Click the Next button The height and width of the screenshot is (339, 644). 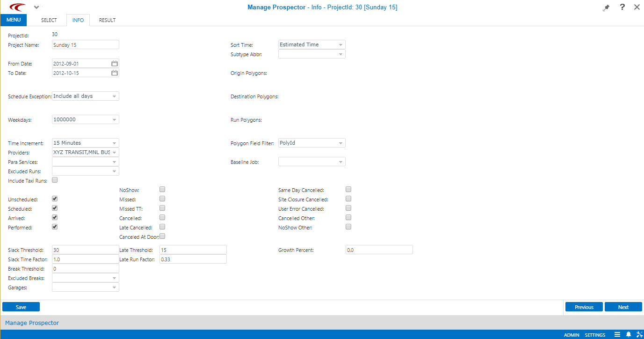coord(623,307)
